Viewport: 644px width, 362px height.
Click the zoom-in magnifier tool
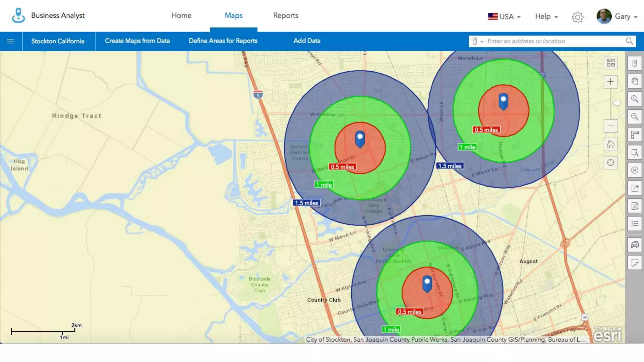click(x=635, y=99)
